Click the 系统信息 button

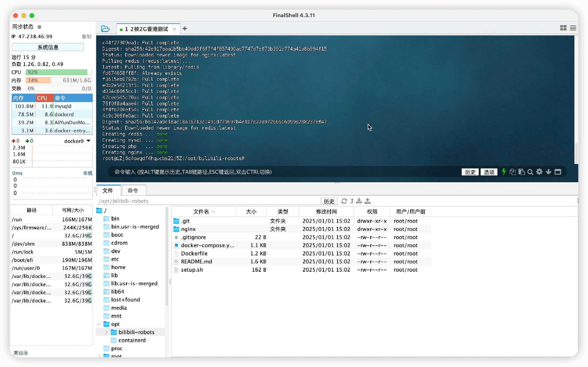pyautogui.click(x=48, y=47)
